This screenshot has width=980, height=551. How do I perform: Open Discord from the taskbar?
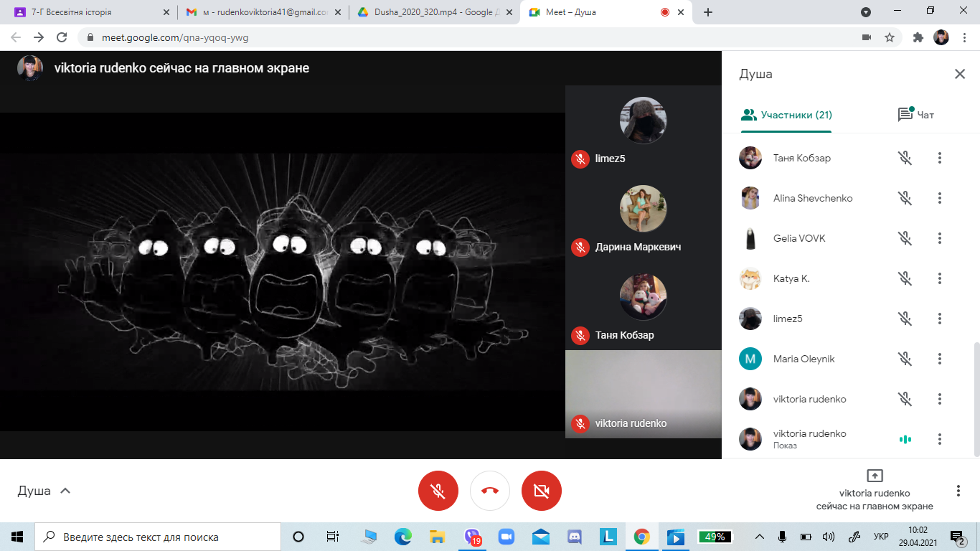tap(575, 537)
